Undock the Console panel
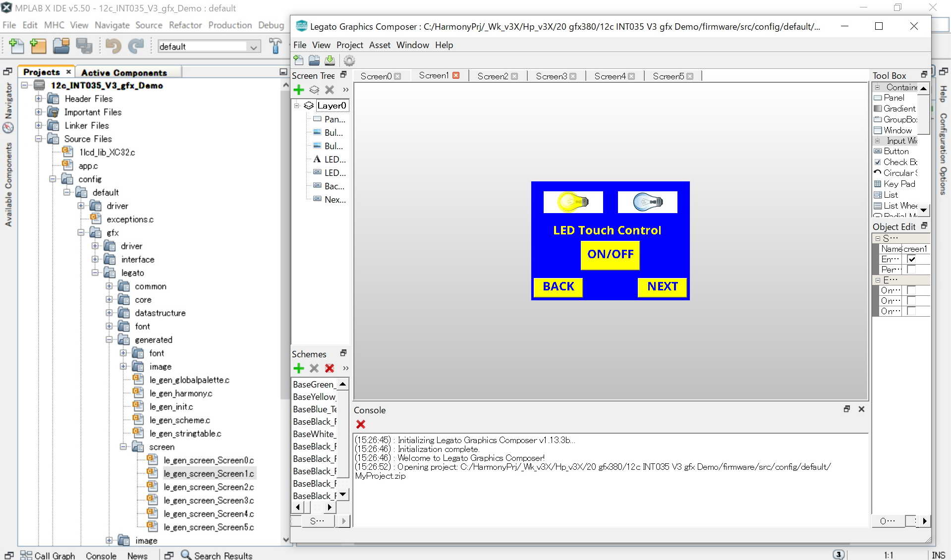The height and width of the screenshot is (560, 951). pos(847,409)
